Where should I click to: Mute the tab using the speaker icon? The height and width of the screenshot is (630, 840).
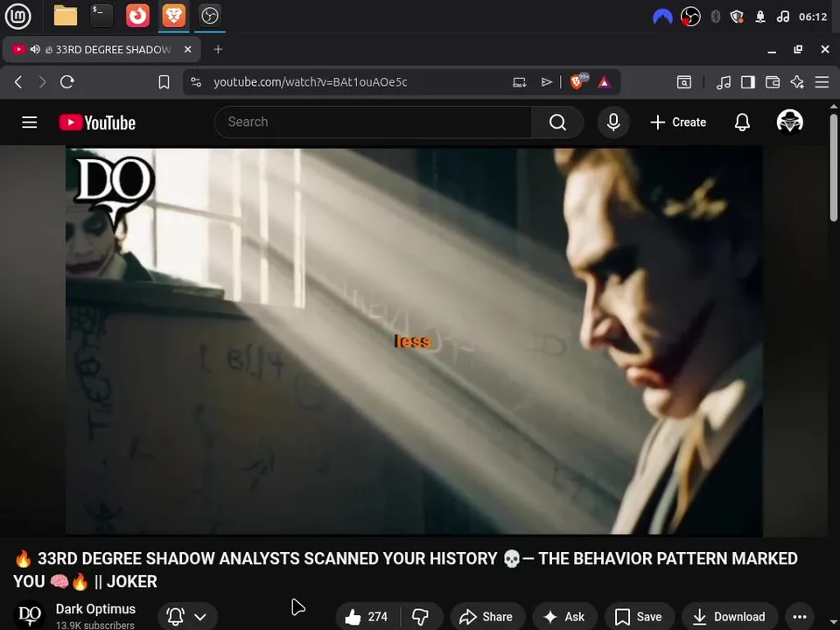tap(35, 49)
